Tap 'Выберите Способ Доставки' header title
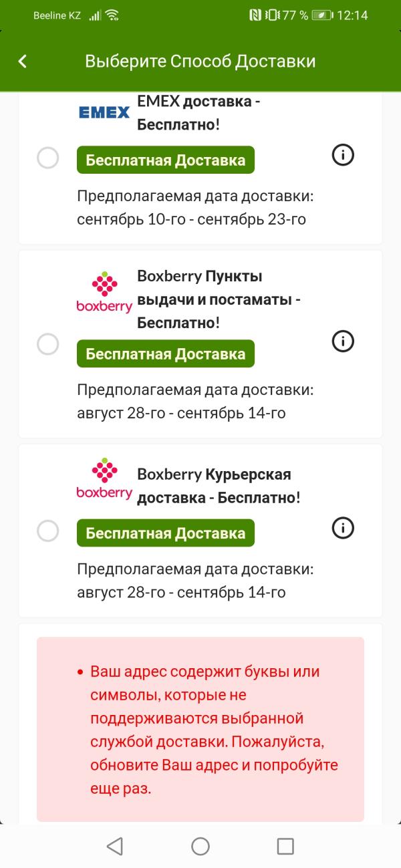401x868 pixels. click(x=200, y=61)
